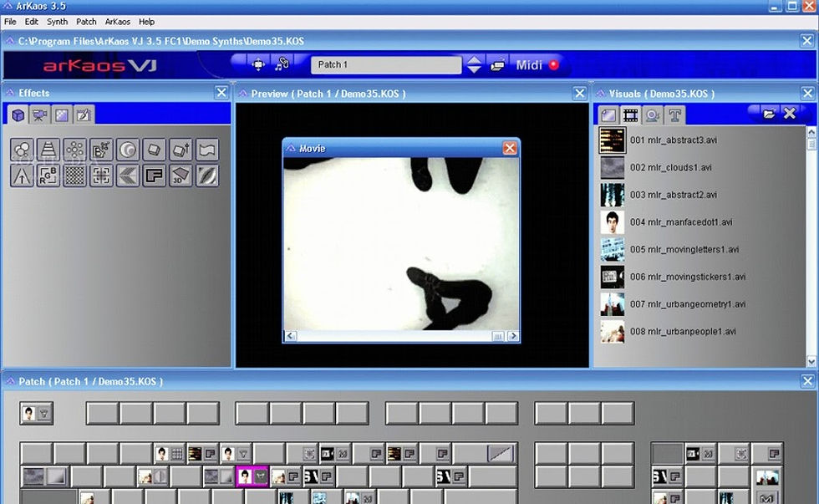Viewport: 819px width, 504px height.
Task: Click the Visuals list scroll down arrow
Action: [811, 361]
